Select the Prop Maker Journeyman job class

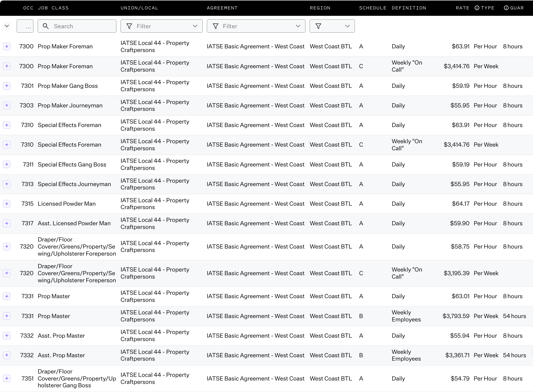pos(70,105)
